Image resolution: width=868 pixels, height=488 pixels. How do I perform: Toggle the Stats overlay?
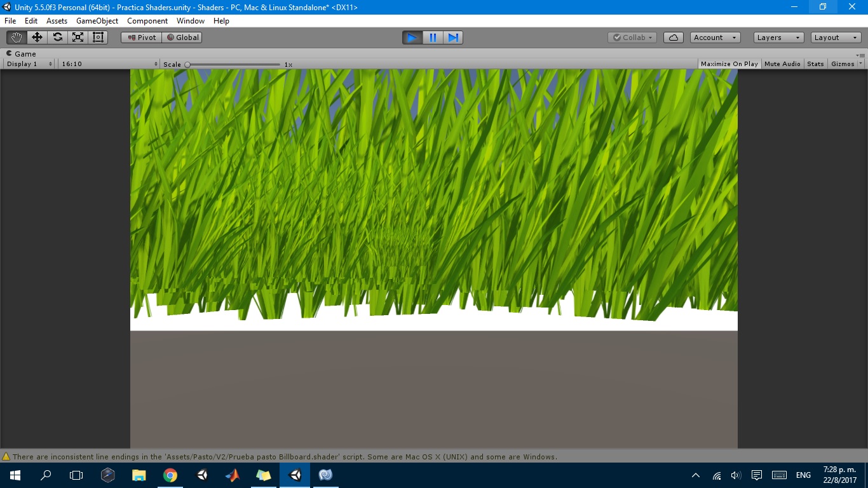click(815, 64)
